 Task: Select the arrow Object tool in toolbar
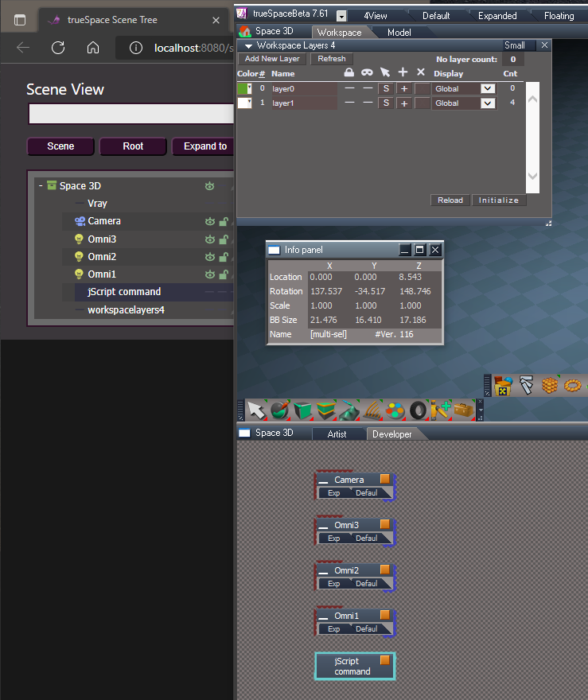tap(256, 410)
